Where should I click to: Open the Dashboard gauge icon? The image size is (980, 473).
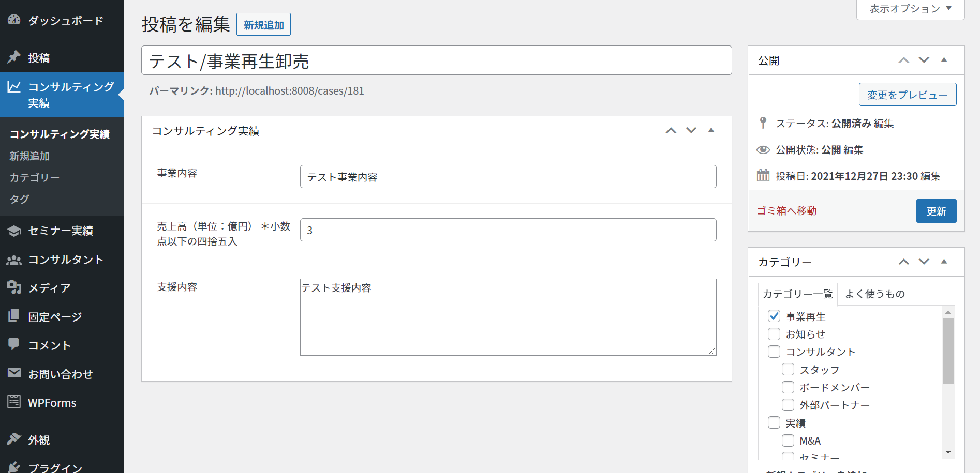(x=14, y=20)
